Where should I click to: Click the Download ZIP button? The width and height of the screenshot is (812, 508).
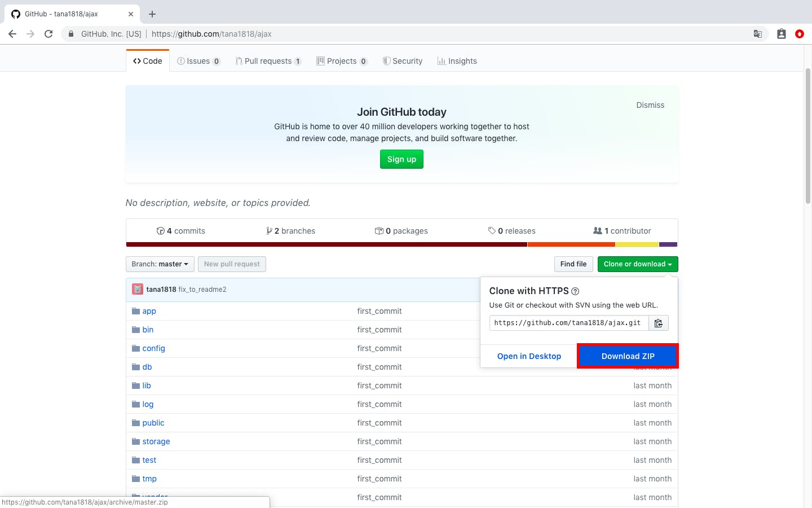[628, 356]
